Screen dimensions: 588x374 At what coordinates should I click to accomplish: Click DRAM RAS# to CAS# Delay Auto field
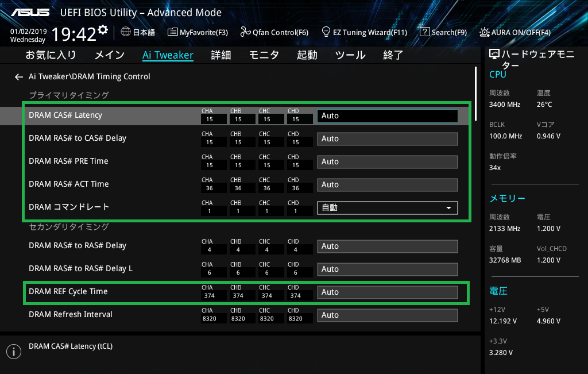pyautogui.click(x=388, y=139)
